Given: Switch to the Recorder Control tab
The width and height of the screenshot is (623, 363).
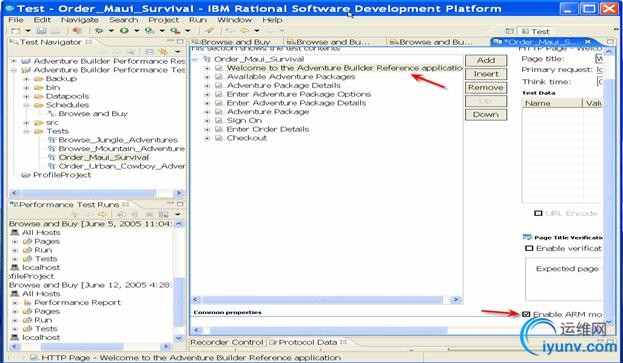Looking at the screenshot, I should [x=226, y=342].
